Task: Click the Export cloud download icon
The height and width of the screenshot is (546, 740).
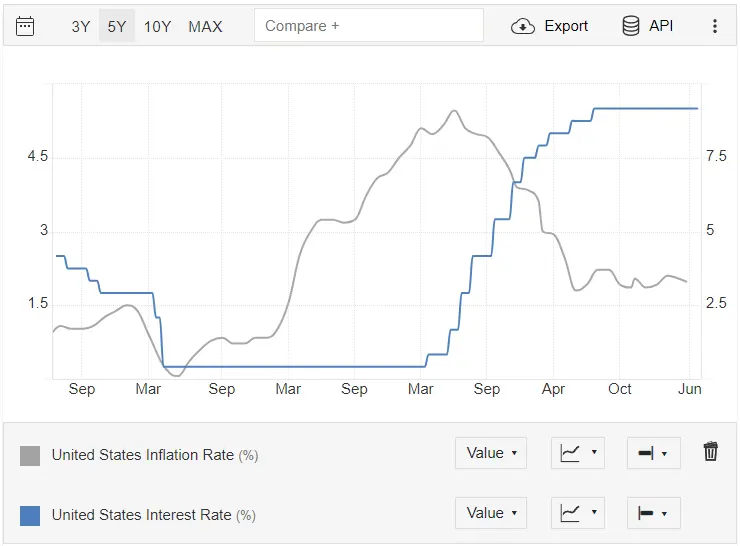Action: tap(523, 26)
